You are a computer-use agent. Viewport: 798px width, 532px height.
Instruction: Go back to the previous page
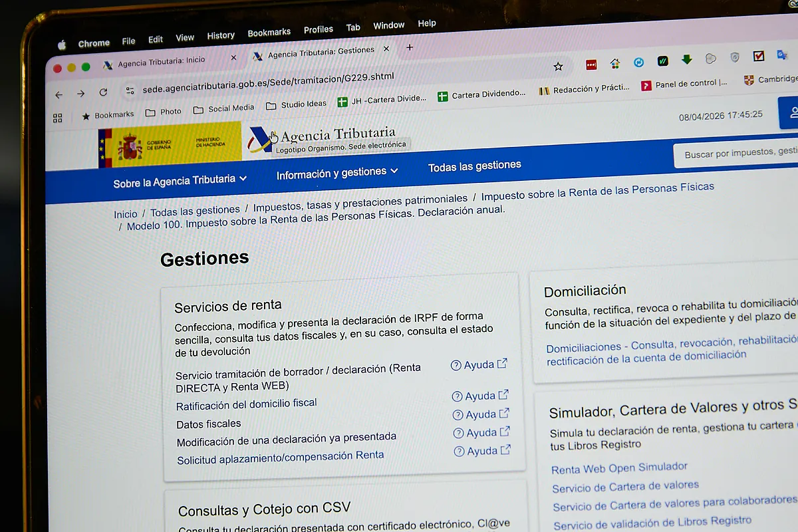[x=59, y=94]
